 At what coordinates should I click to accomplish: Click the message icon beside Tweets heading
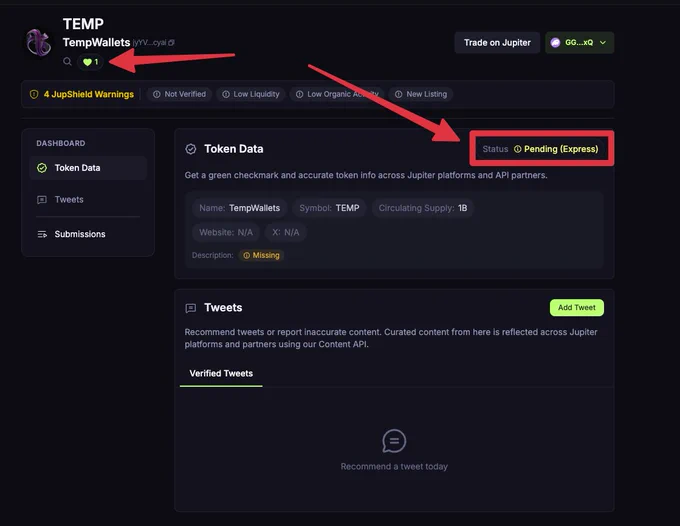pyautogui.click(x=191, y=308)
